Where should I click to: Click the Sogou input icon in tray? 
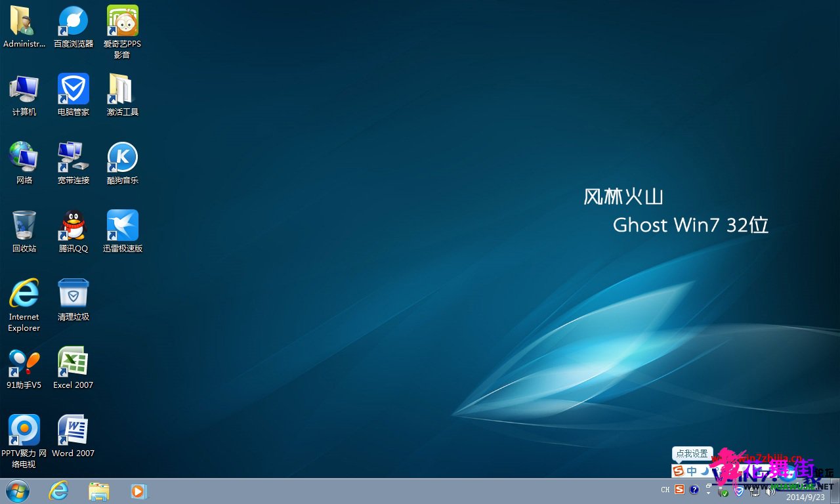679,490
